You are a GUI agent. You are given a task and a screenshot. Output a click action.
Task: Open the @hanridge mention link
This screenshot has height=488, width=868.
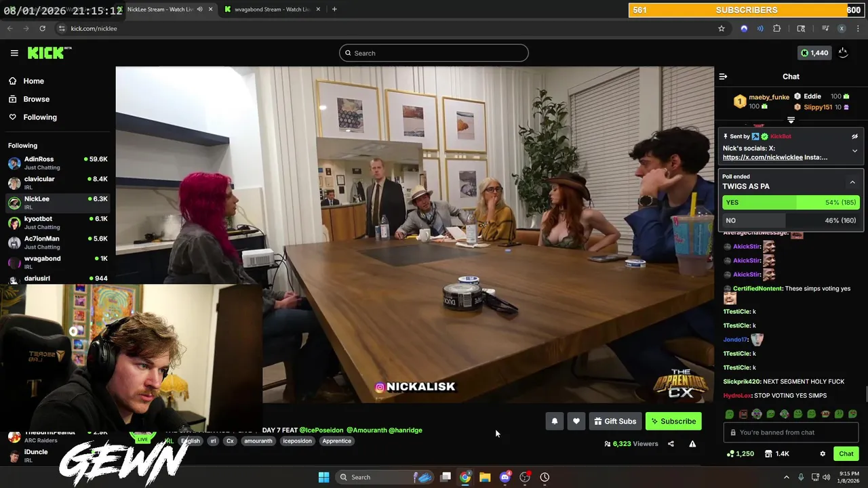pos(406,430)
